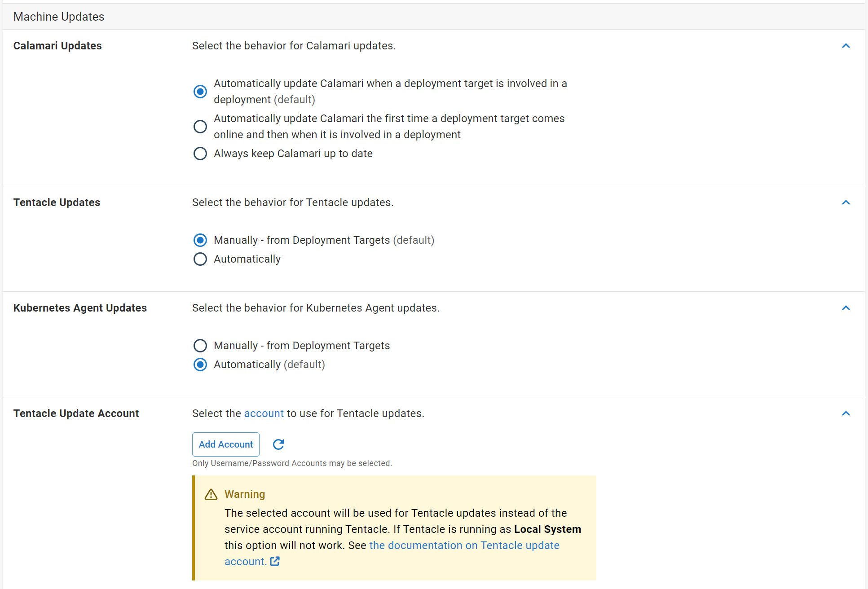
Task: Click the yellow warning banner text
Action: coord(395,529)
